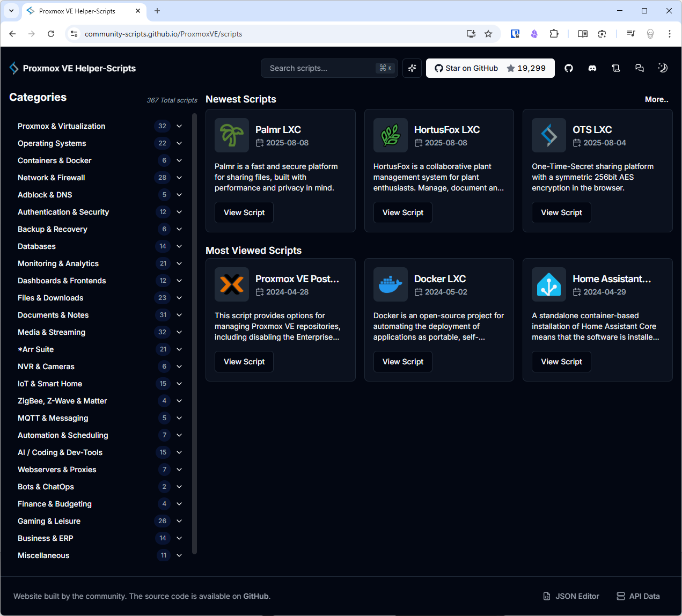This screenshot has height=616, width=682.
Task: Expand the Miscellaneous category chevron
Action: pyautogui.click(x=179, y=555)
